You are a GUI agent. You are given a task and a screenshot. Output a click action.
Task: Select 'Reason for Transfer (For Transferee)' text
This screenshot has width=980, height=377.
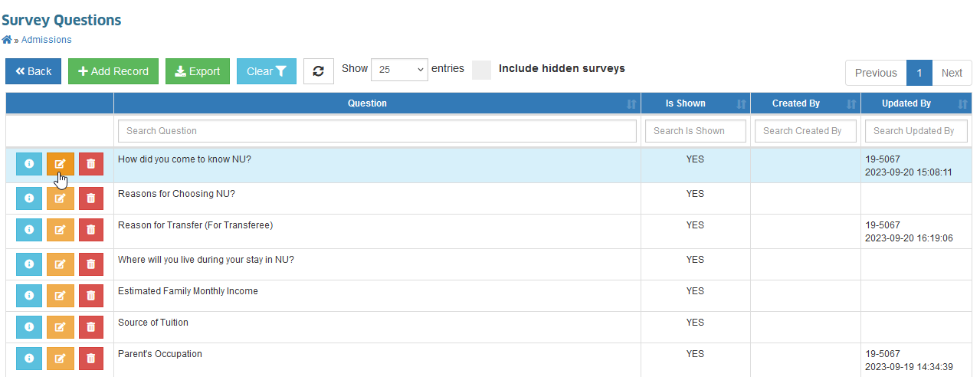pos(195,225)
